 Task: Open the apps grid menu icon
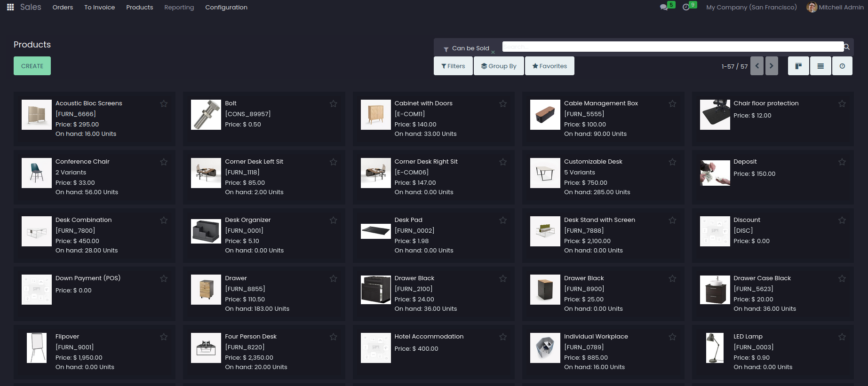(10, 7)
